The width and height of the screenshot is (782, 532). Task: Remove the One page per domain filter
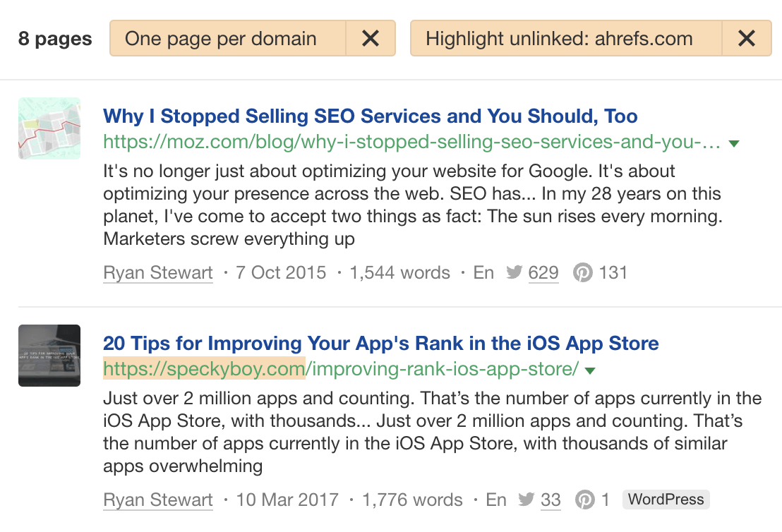click(x=371, y=39)
